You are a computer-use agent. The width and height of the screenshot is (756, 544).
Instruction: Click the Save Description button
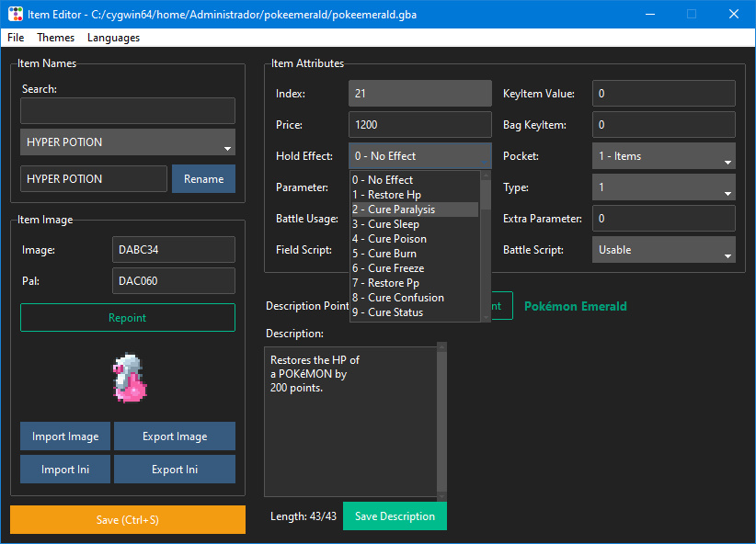395,516
